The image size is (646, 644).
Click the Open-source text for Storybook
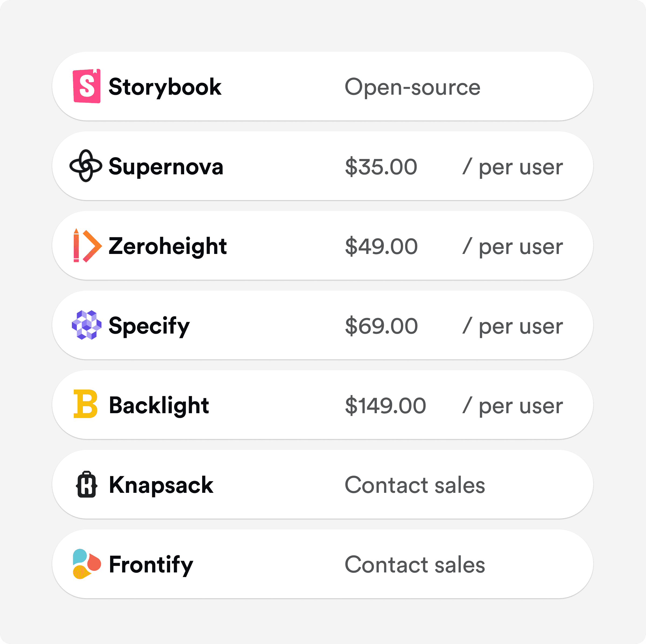pyautogui.click(x=412, y=87)
